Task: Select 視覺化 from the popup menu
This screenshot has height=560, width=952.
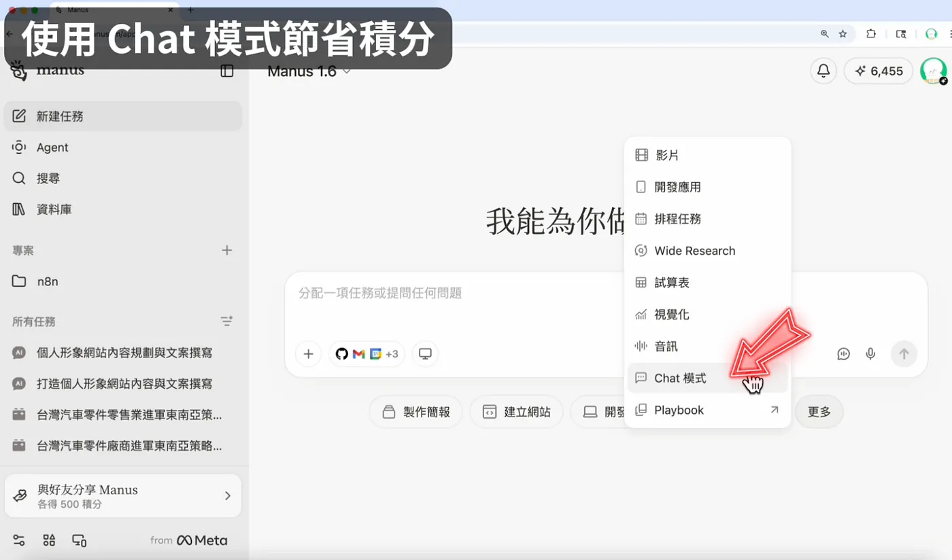Action: point(707,315)
